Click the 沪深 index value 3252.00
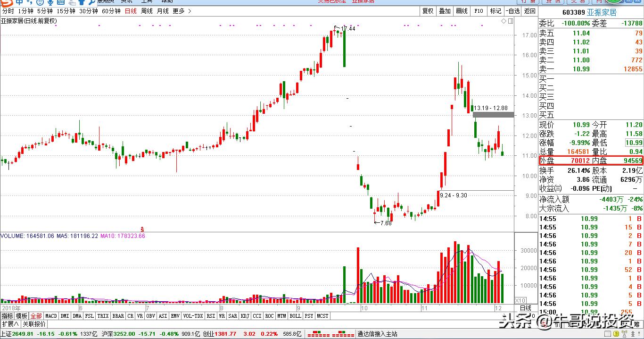 125,334
